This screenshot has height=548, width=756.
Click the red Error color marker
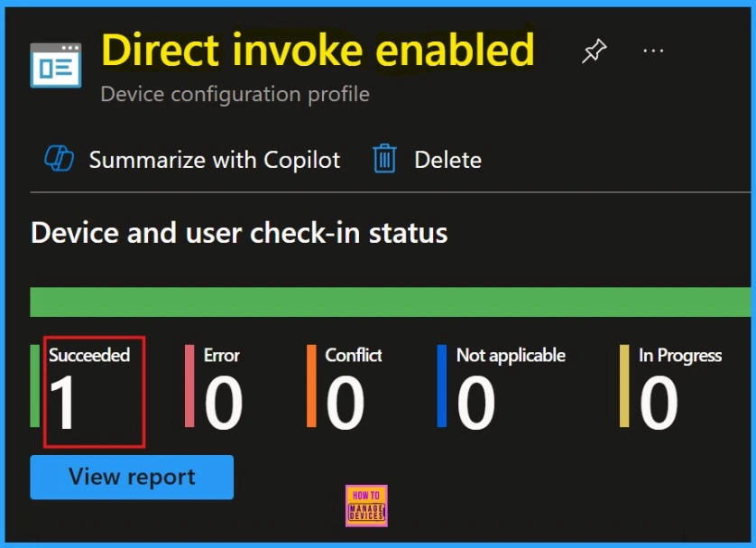[189, 385]
